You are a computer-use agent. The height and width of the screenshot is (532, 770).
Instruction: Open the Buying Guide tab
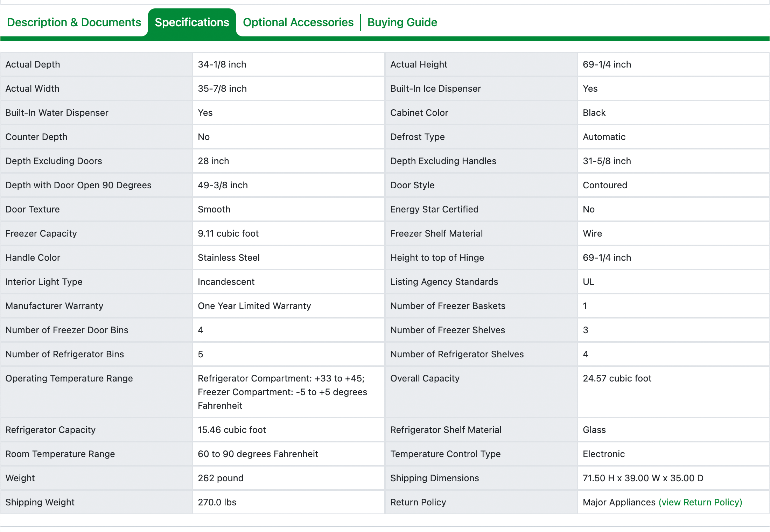click(x=402, y=22)
